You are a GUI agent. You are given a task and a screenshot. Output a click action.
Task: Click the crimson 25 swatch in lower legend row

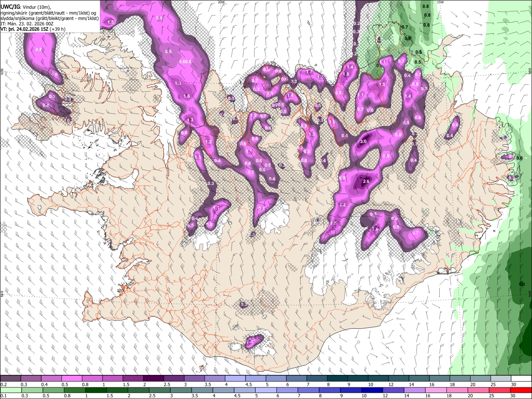click(500, 390)
